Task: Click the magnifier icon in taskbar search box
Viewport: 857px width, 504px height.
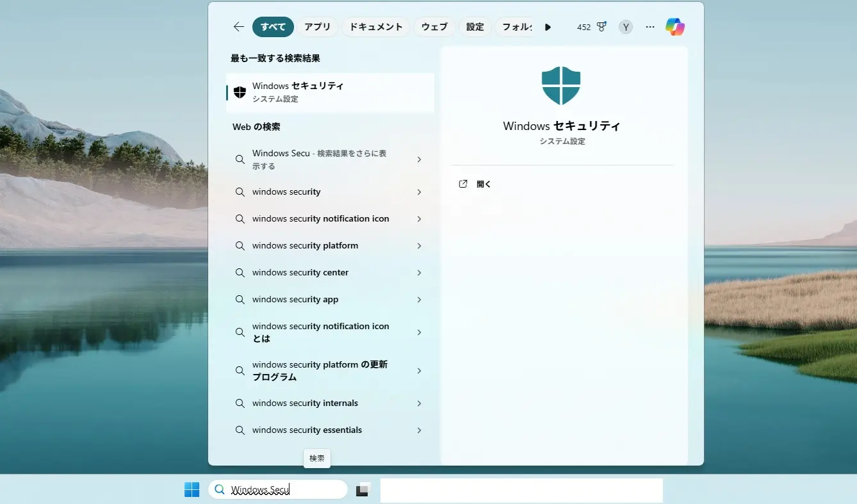Action: pos(220,489)
